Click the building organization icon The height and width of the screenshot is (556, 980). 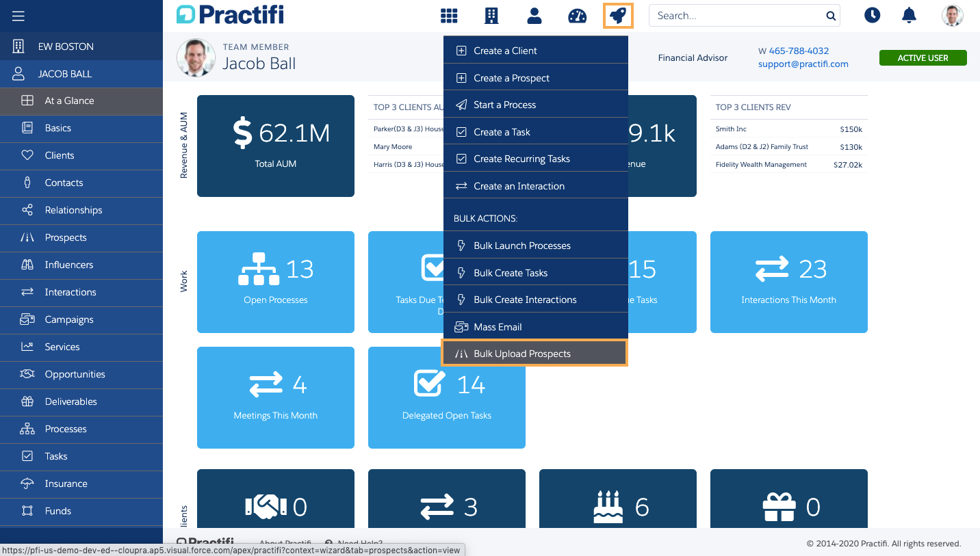click(491, 16)
